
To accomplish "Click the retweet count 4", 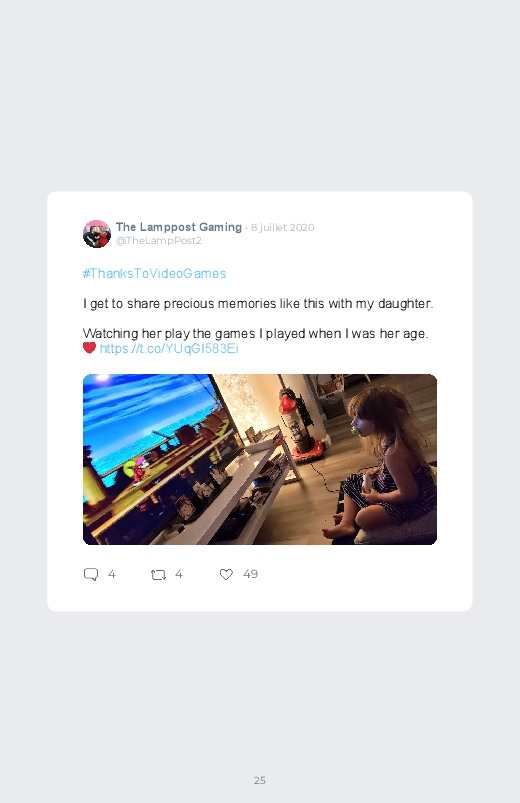I will (x=179, y=574).
